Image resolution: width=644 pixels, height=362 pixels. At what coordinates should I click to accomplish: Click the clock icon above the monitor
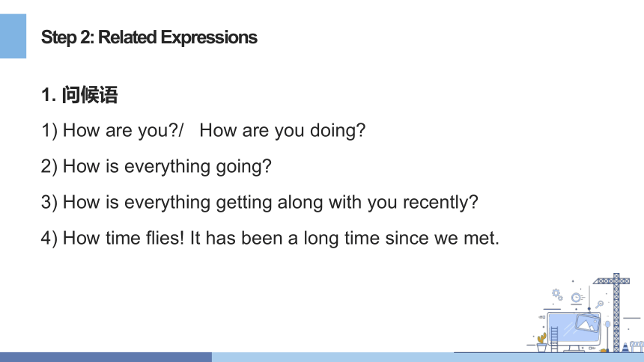pyautogui.click(x=577, y=298)
